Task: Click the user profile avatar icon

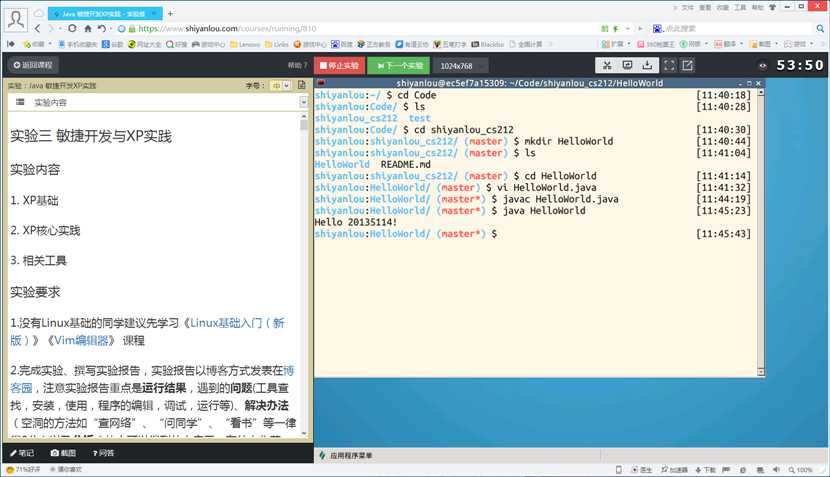Action: 16,20
